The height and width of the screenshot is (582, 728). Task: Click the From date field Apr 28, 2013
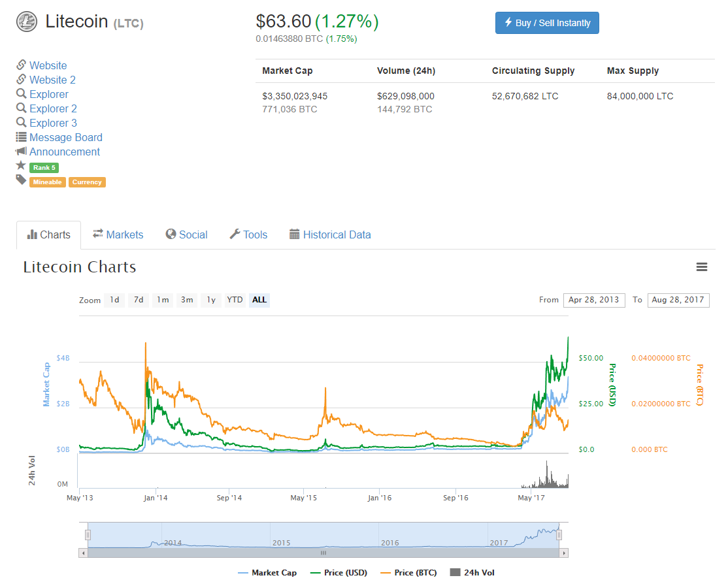tap(594, 300)
